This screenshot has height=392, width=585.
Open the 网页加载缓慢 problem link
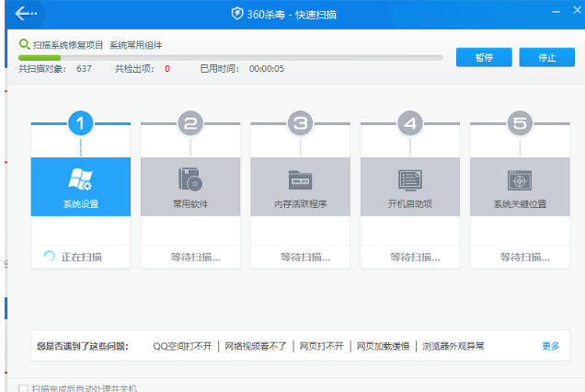pos(384,346)
